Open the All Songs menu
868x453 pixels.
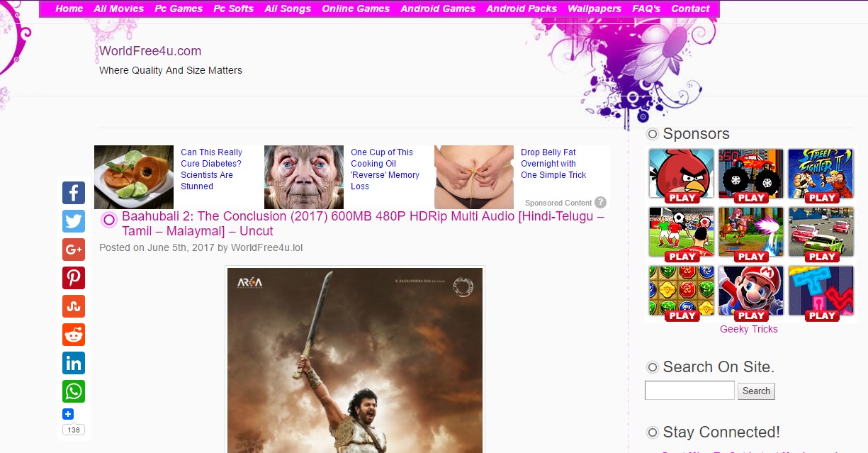(288, 9)
